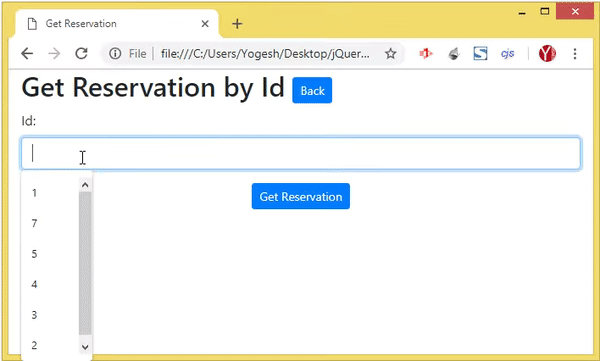Image resolution: width=600 pixels, height=361 pixels.
Task: Bookmark this page using the star icon
Action: coord(390,54)
